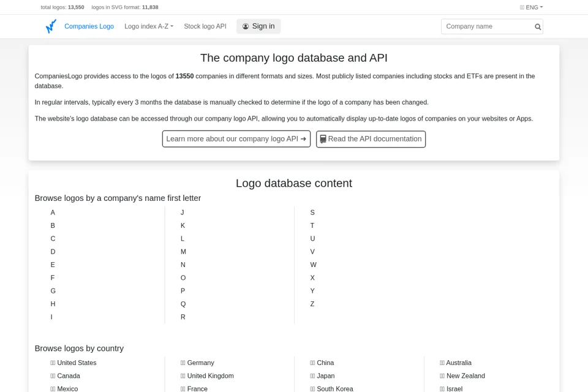Image resolution: width=588 pixels, height=392 pixels.
Task: Click the Sign in button
Action: 258,26
